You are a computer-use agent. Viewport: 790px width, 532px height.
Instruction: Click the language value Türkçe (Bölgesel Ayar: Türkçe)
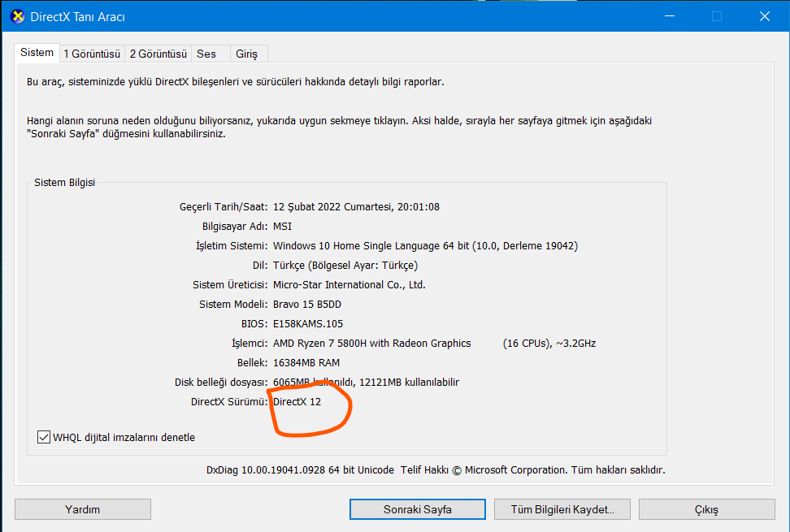(x=345, y=266)
